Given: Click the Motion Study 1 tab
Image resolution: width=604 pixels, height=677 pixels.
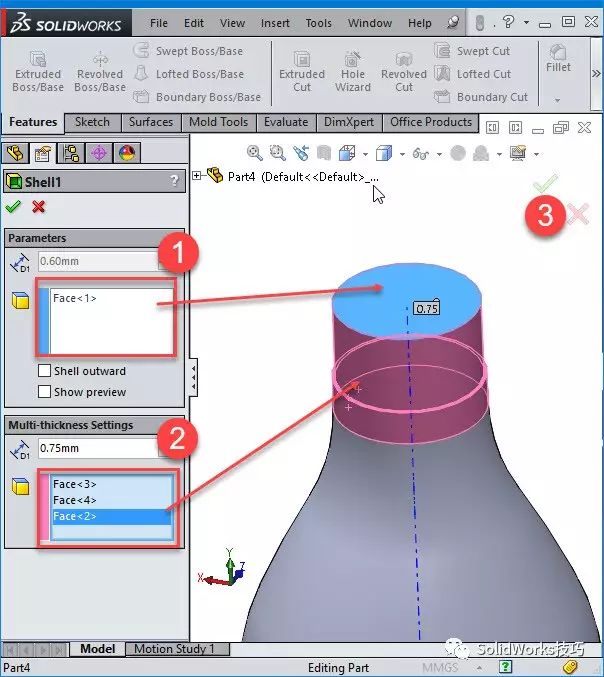Looking at the screenshot, I should (174, 649).
